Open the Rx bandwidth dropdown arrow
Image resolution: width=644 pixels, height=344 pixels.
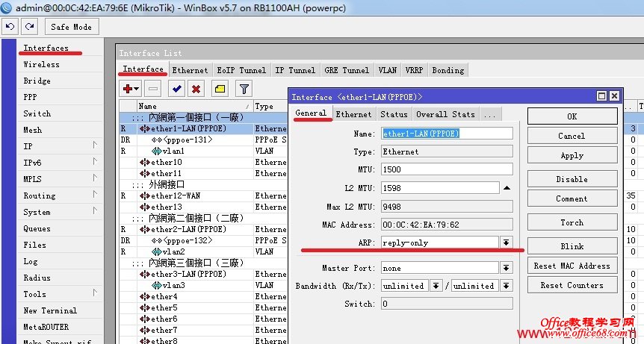436,286
